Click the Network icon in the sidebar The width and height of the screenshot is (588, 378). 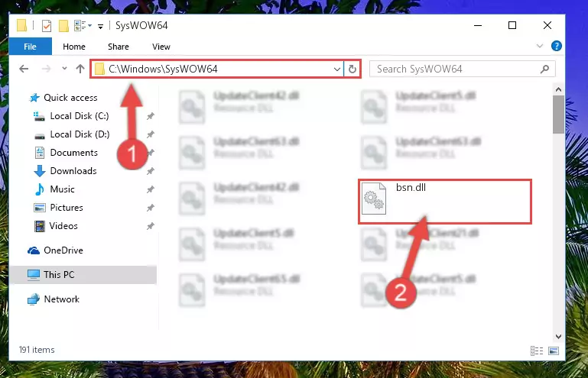34,299
